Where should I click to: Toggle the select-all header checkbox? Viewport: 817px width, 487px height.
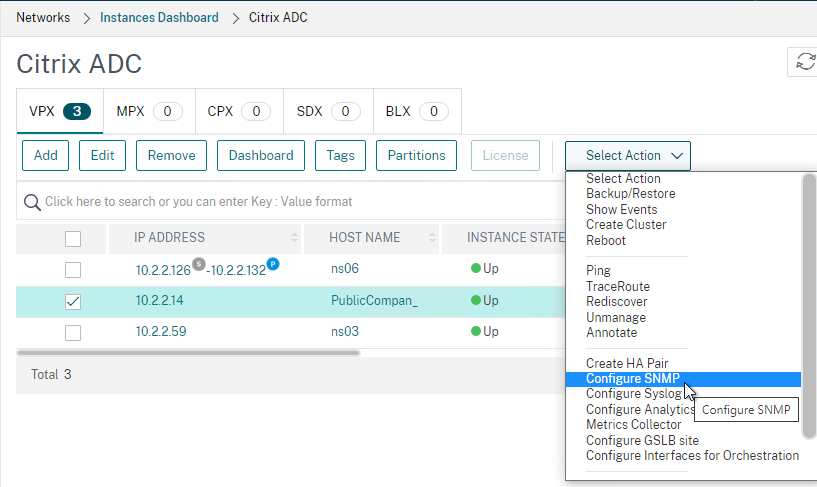point(73,239)
